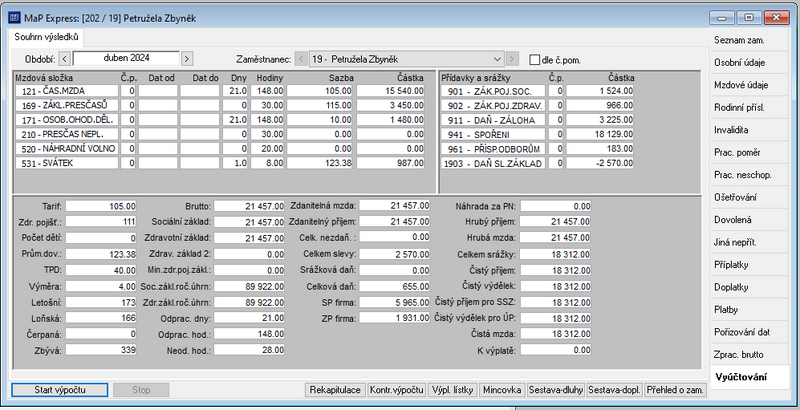Open Zprac. brutto side tab
The image size is (800, 410).
[749, 354]
